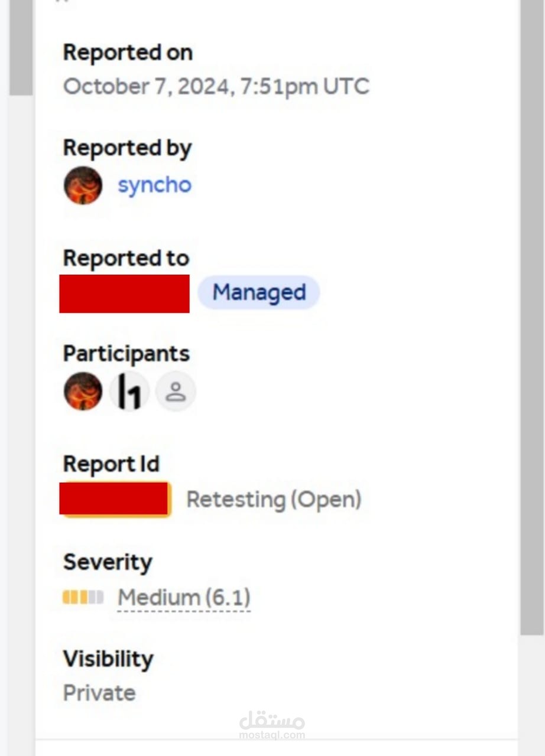
Task: Click the redacted Report Id field
Action: point(115,499)
